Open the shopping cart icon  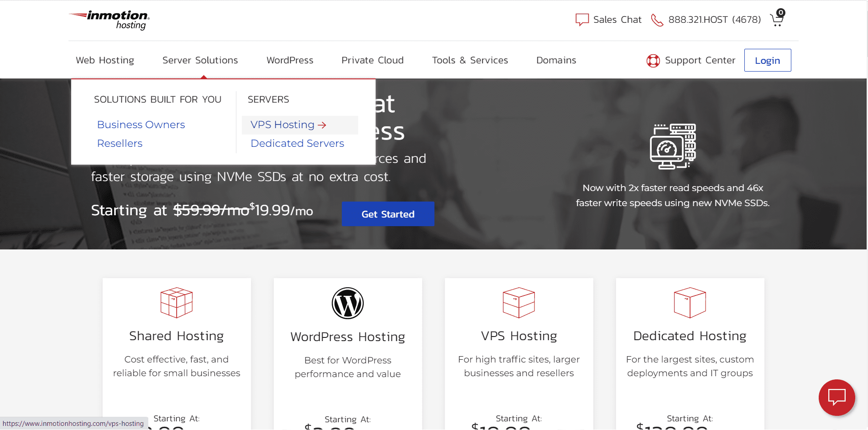point(776,19)
